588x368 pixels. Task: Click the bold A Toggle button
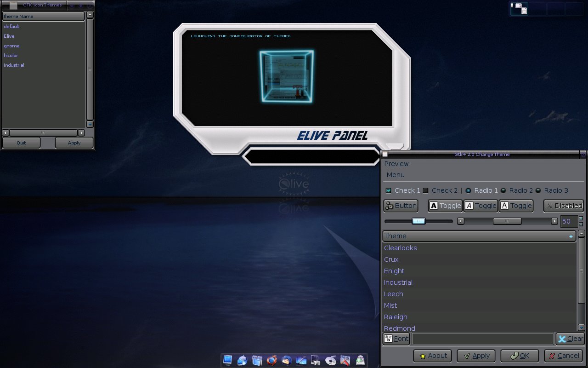pos(445,206)
